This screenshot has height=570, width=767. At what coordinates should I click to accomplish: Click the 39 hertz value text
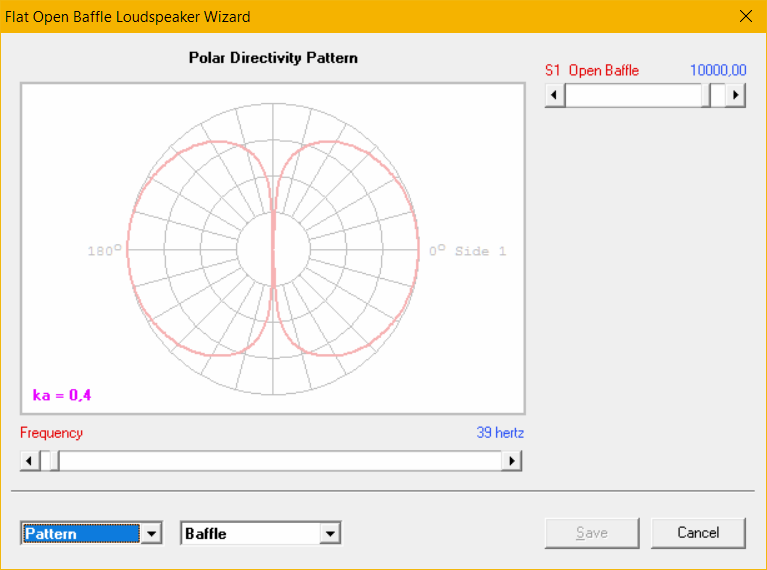pos(500,433)
